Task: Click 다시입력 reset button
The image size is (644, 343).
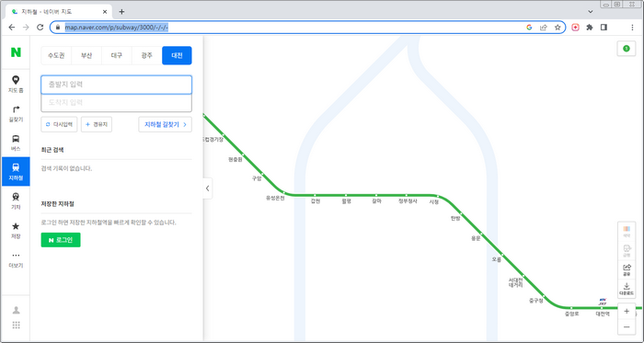Action: click(59, 124)
